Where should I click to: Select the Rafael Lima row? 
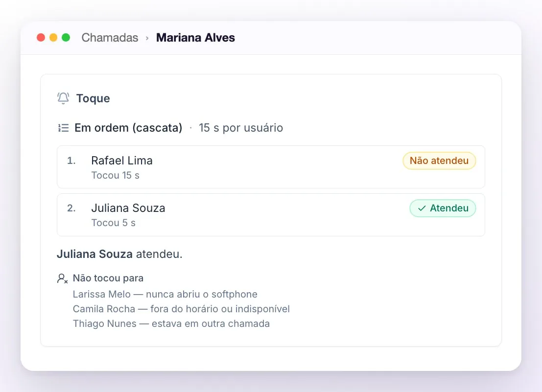271,167
